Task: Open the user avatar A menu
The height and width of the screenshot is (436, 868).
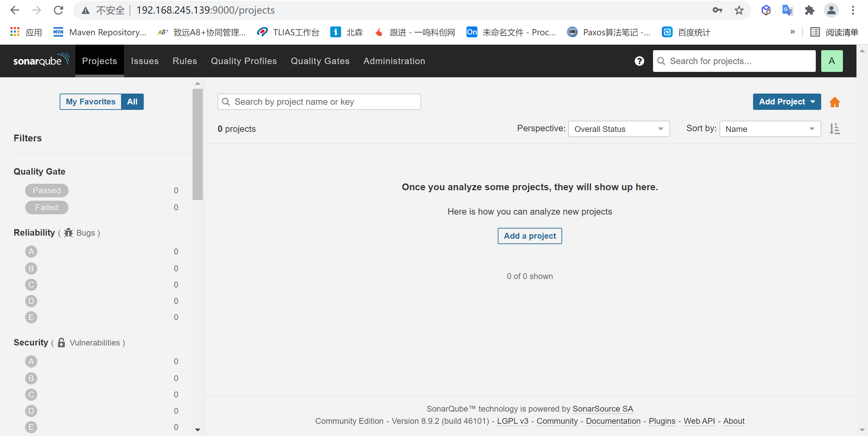Action: click(x=831, y=61)
